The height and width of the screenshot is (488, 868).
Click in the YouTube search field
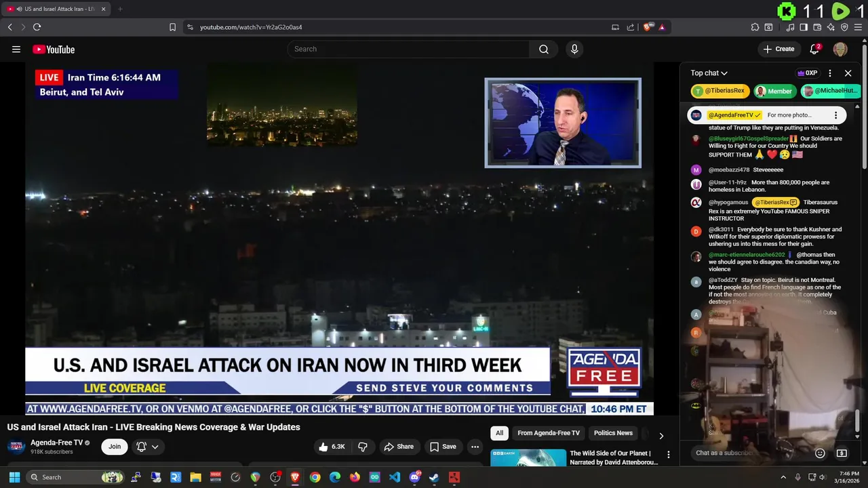[408, 49]
